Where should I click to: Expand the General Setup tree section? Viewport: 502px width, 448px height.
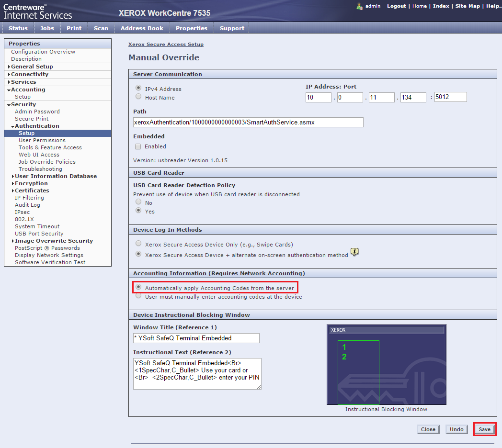pyautogui.click(x=9, y=67)
